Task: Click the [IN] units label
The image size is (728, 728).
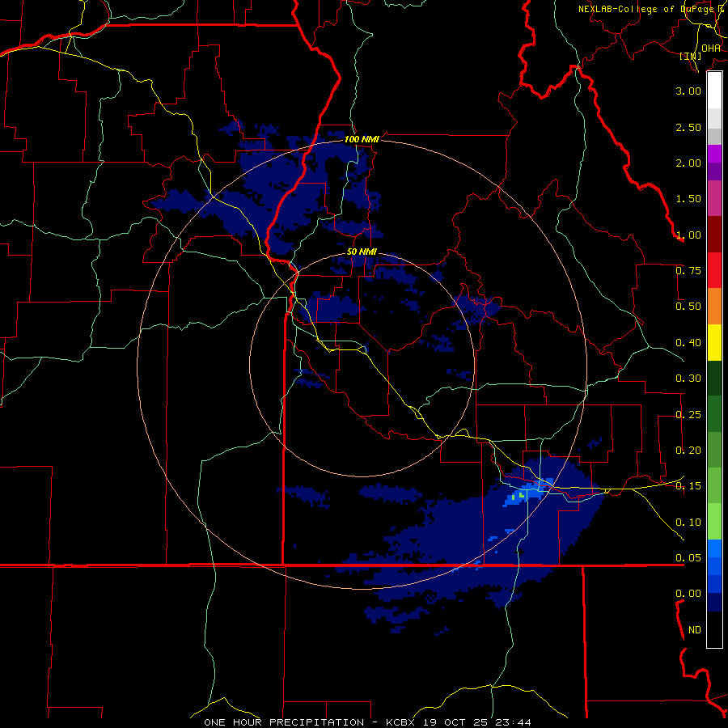Action: pos(691,56)
